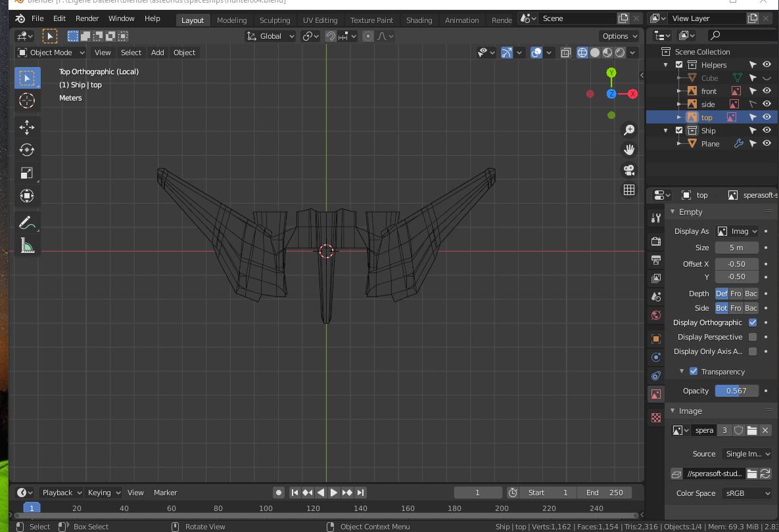Image resolution: width=779 pixels, height=532 pixels.
Task: Collapse the Helpers collection
Action: click(x=666, y=65)
